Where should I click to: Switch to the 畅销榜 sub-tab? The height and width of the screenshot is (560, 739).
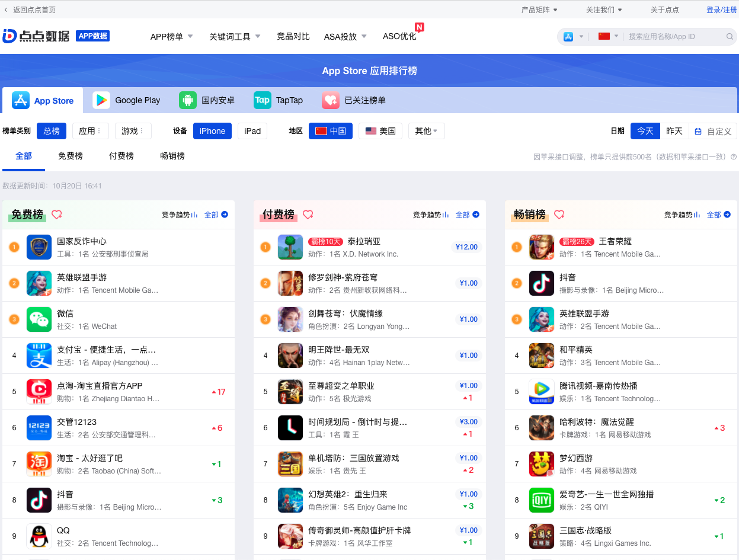[172, 156]
